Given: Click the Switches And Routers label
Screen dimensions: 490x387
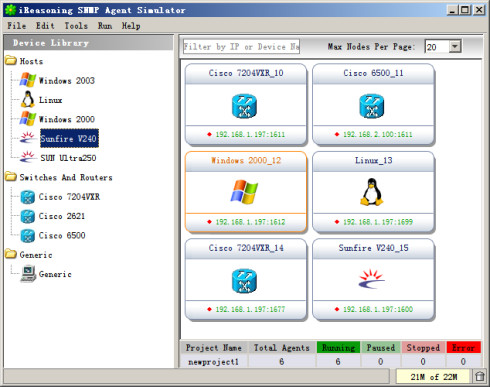Looking at the screenshot, I should [x=66, y=177].
